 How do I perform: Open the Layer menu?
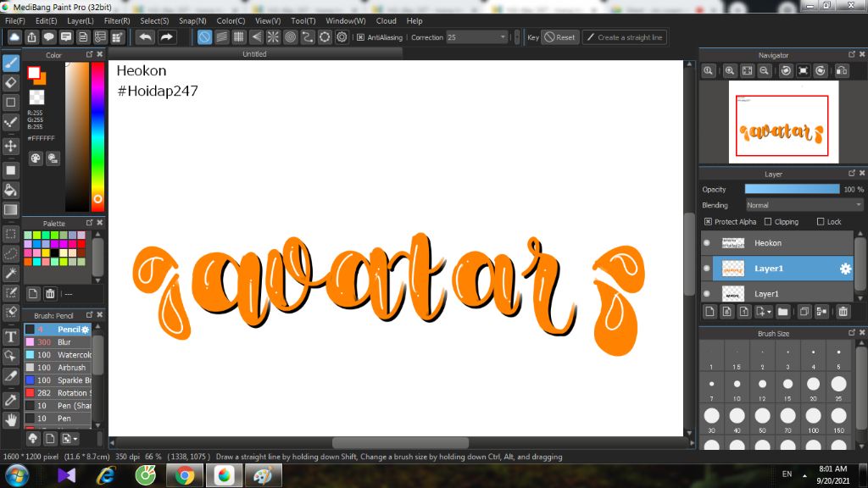click(81, 20)
